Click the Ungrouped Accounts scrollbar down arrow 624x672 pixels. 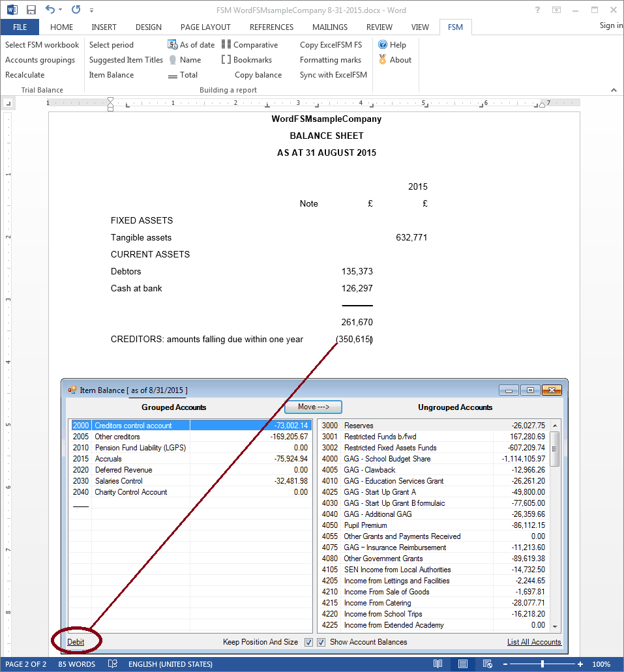pyautogui.click(x=555, y=626)
